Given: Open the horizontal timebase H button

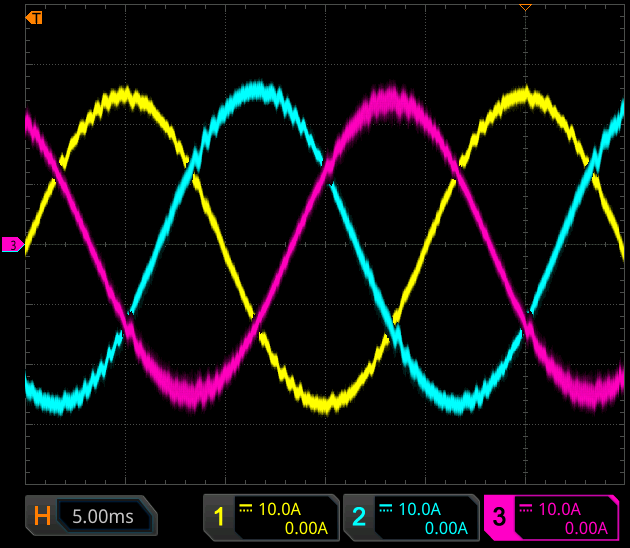Looking at the screenshot, I should pos(42,516).
